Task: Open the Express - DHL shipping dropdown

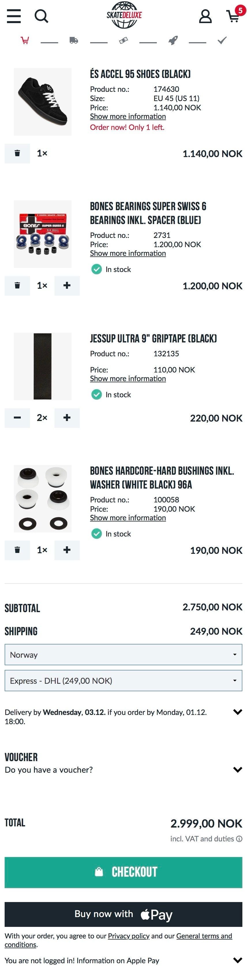Action: click(123, 681)
